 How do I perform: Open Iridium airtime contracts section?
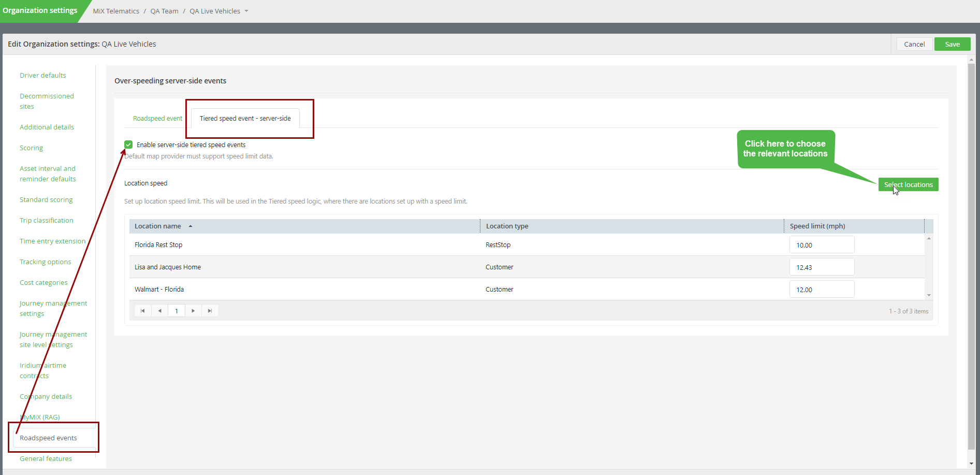(43, 370)
